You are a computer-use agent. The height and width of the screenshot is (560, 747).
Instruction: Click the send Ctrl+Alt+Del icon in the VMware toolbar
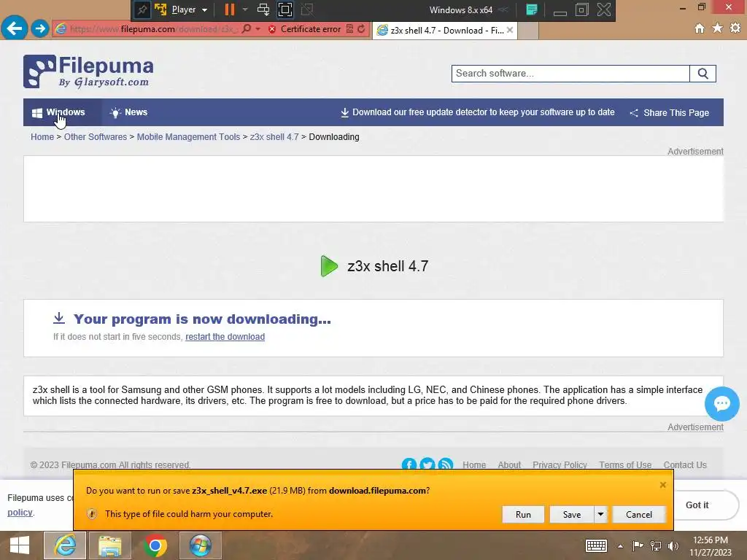point(263,9)
